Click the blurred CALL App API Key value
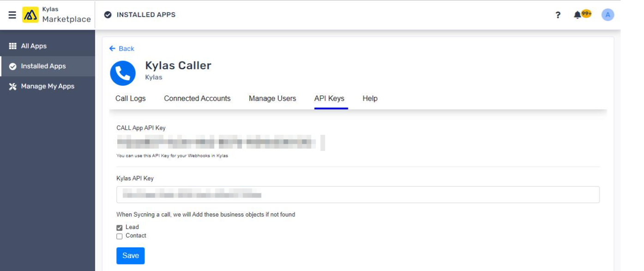 [x=221, y=143]
